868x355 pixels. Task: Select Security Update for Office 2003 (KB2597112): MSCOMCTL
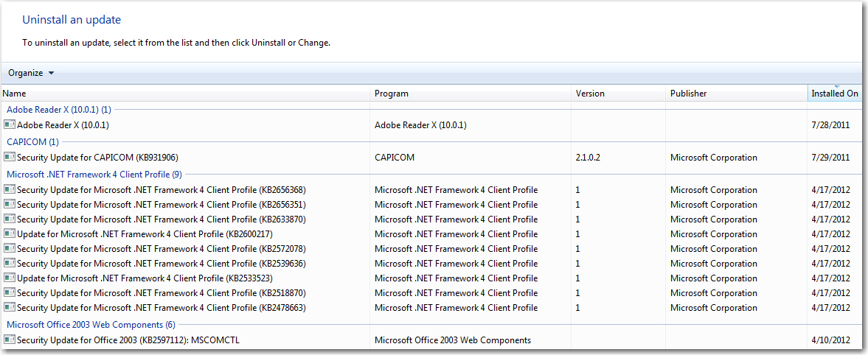click(x=128, y=340)
